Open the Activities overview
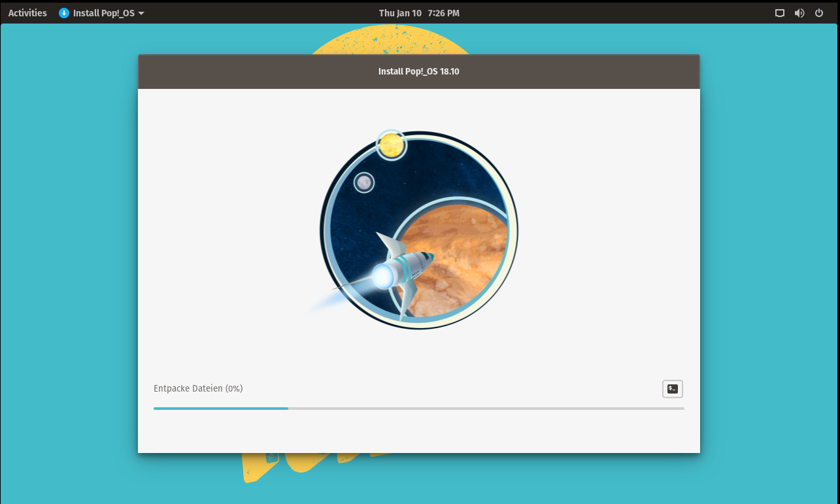840x504 pixels. [x=27, y=13]
